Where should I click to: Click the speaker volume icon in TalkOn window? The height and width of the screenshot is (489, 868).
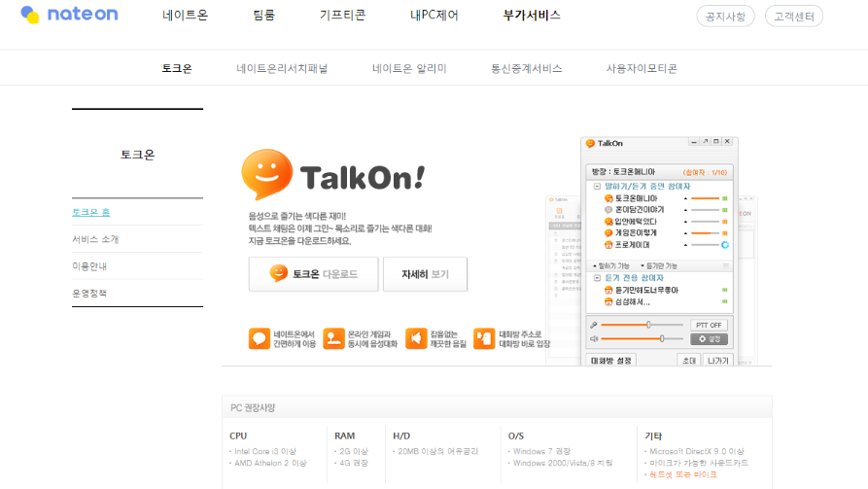tap(594, 338)
